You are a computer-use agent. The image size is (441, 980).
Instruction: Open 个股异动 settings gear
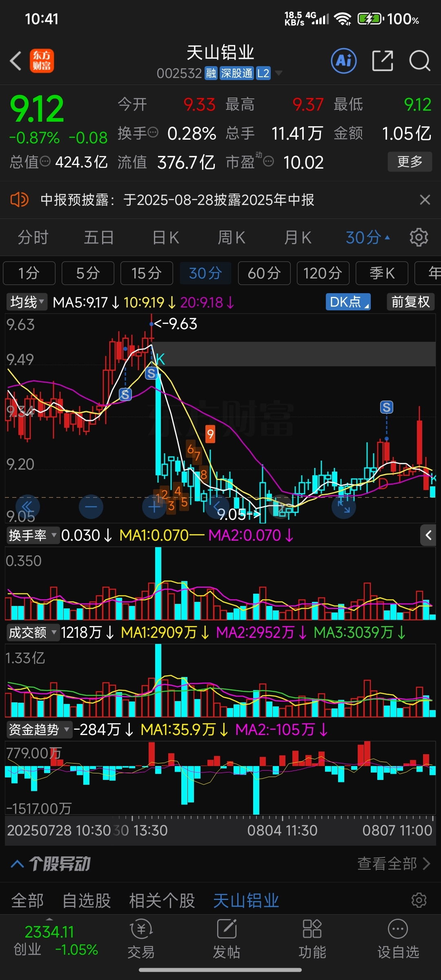pyautogui.click(x=419, y=900)
